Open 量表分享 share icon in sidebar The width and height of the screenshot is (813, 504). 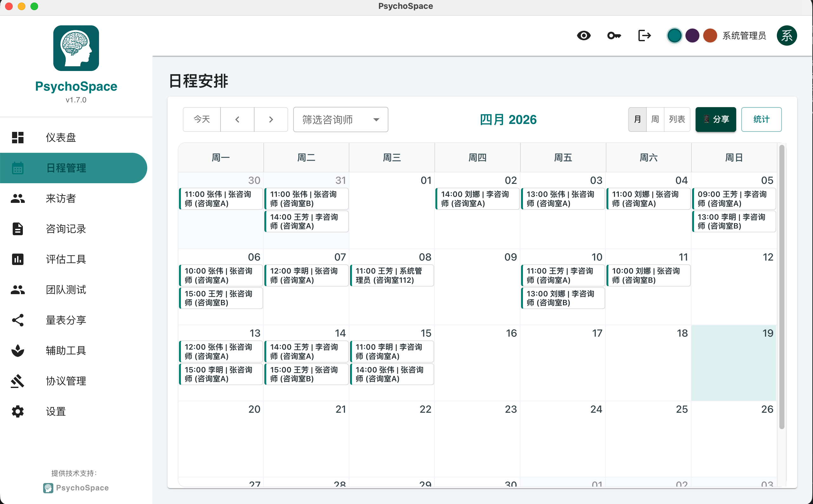(x=18, y=320)
